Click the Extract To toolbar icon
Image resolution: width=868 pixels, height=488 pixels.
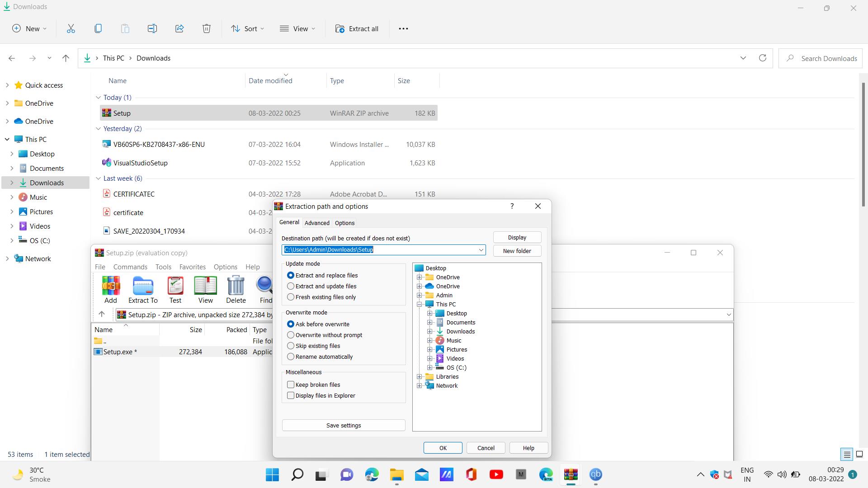pos(143,289)
